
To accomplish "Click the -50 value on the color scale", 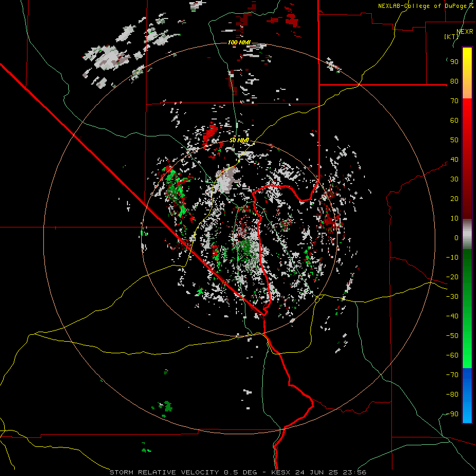I will 452,336.
